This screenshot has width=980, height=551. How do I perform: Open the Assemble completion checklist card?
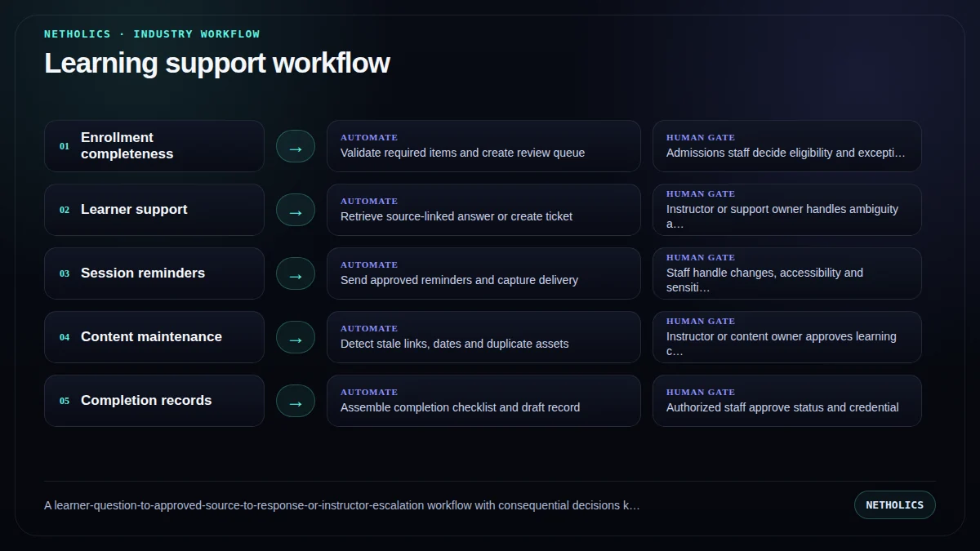pos(483,401)
